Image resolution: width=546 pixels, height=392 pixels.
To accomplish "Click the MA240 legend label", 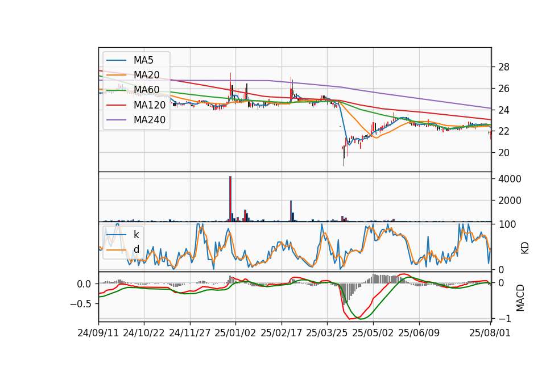I will [150, 120].
